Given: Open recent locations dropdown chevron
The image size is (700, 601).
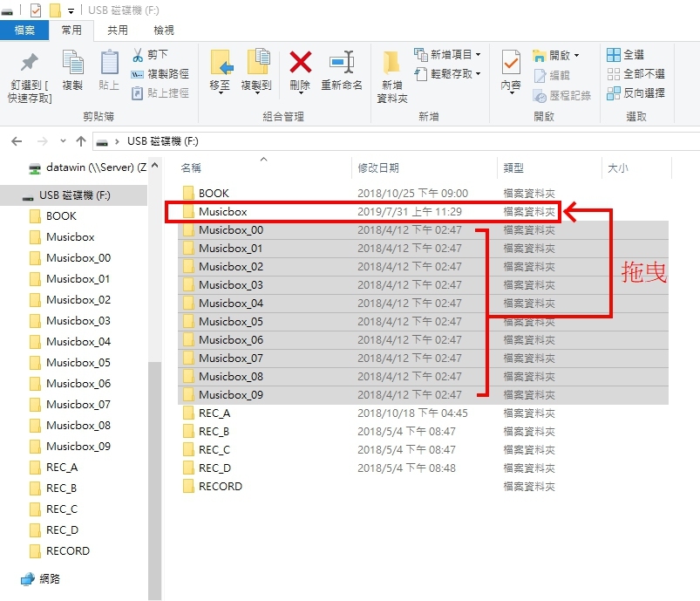Looking at the screenshot, I should (63, 141).
